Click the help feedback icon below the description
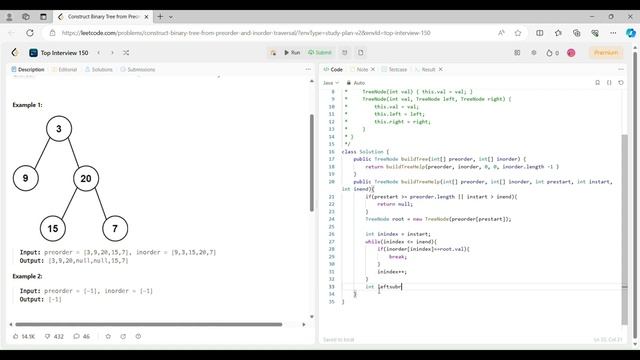The height and width of the screenshot is (360, 640). tap(138, 336)
